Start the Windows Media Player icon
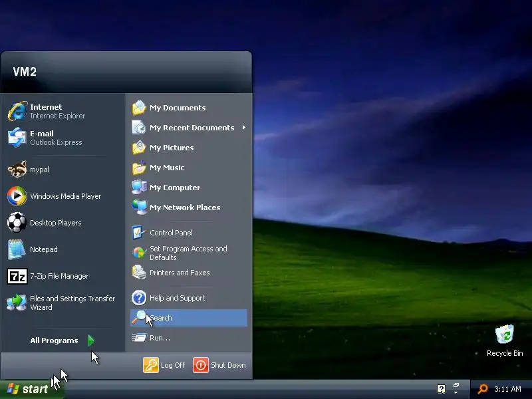This screenshot has width=532, height=399. click(17, 196)
